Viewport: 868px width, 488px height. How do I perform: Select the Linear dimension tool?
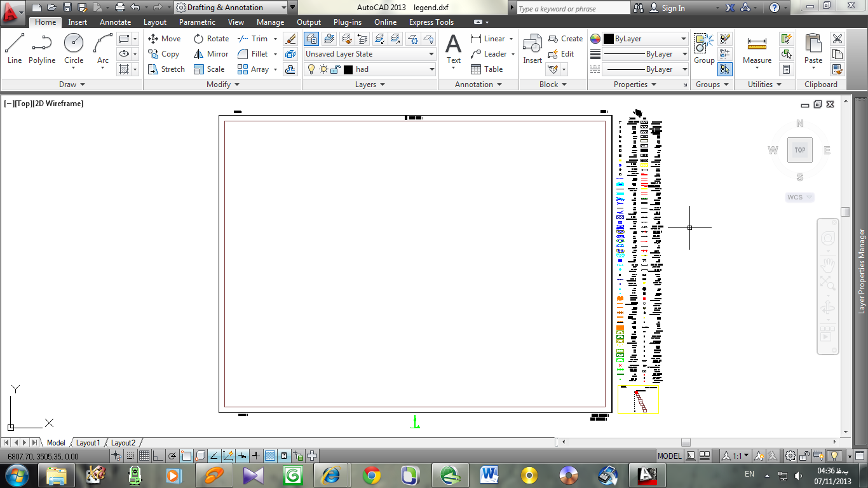point(487,39)
